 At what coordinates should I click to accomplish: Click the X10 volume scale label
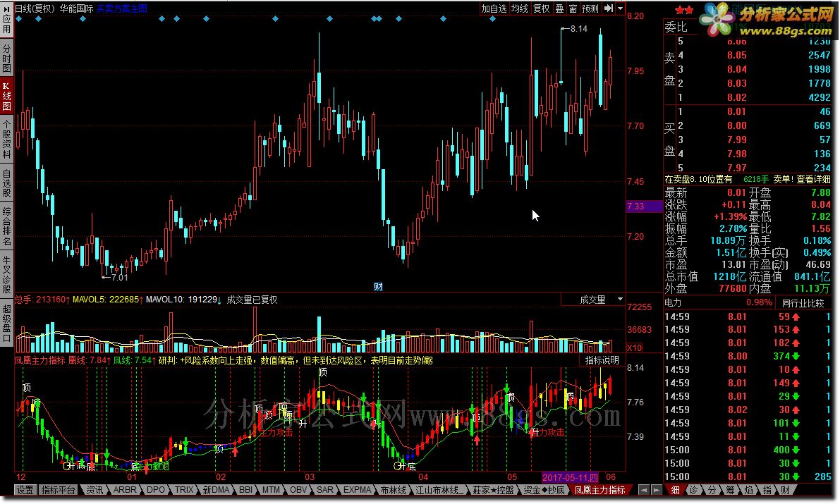(634, 348)
